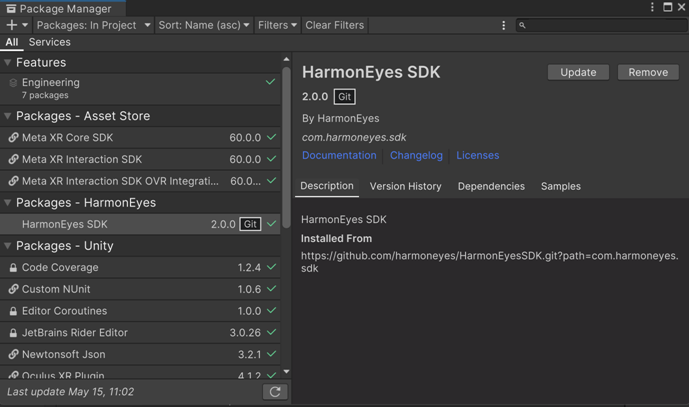Collapse the Packages - HarmonEyes section

(7, 203)
